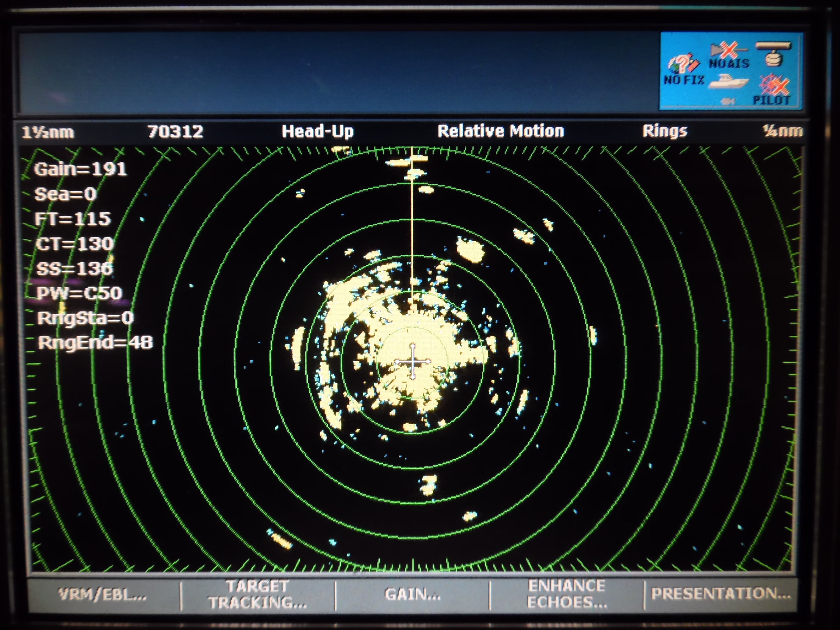Open the ENHANCE ECHOES soft key menu

567,594
